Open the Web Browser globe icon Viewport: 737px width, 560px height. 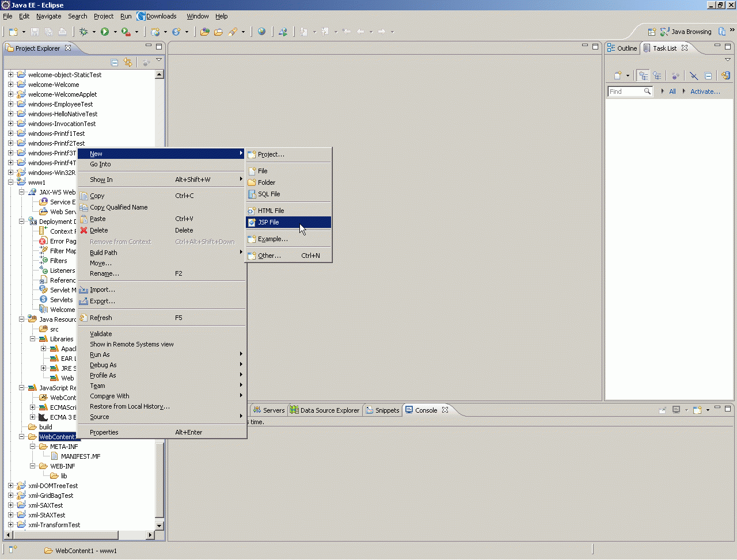coord(261,32)
